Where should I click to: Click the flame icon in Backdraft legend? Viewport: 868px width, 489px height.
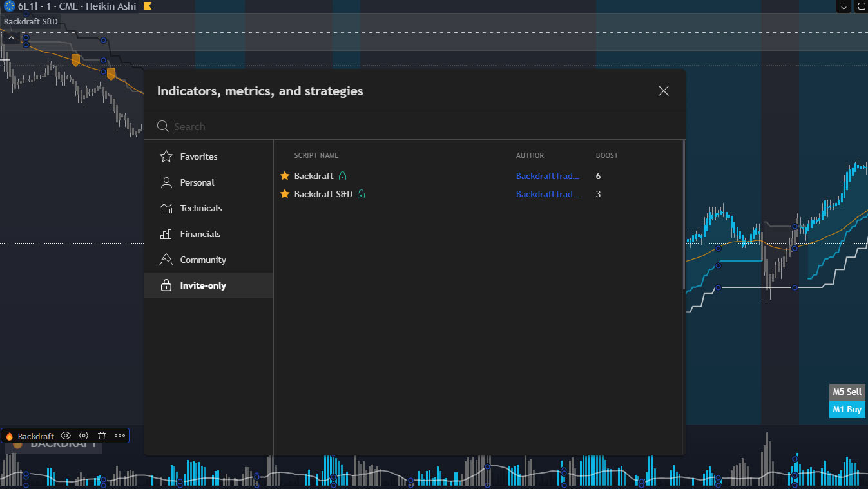click(x=10, y=436)
